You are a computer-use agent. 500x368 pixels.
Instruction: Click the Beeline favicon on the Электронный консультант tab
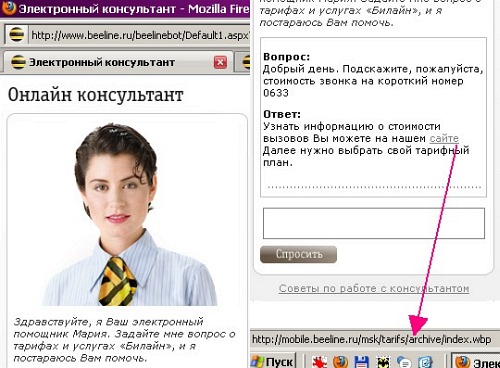click(x=18, y=62)
